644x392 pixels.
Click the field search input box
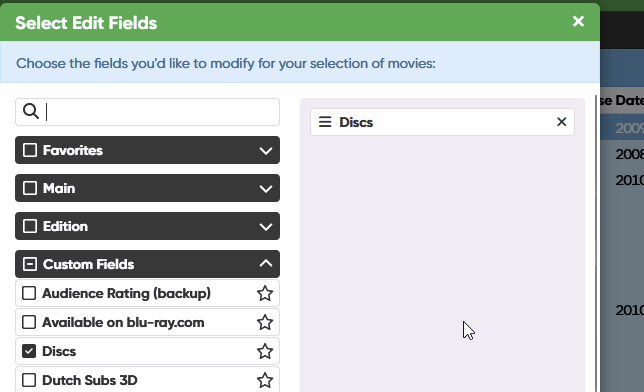click(x=147, y=112)
